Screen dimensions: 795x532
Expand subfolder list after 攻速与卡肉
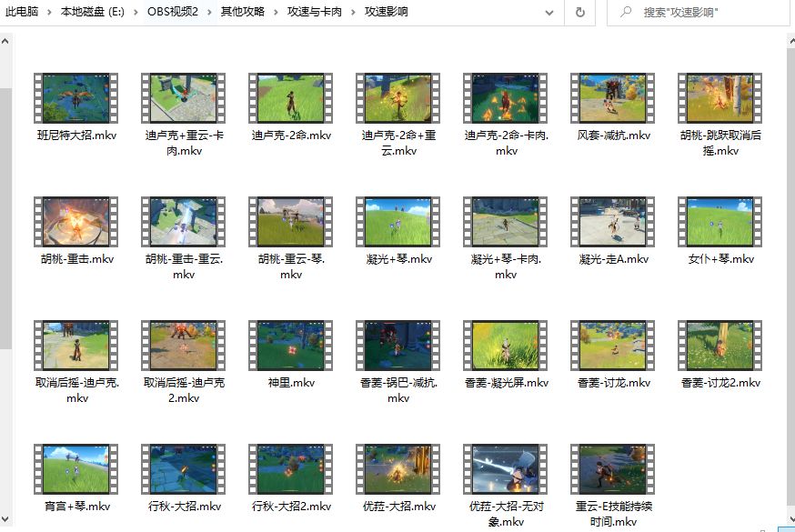click(353, 12)
